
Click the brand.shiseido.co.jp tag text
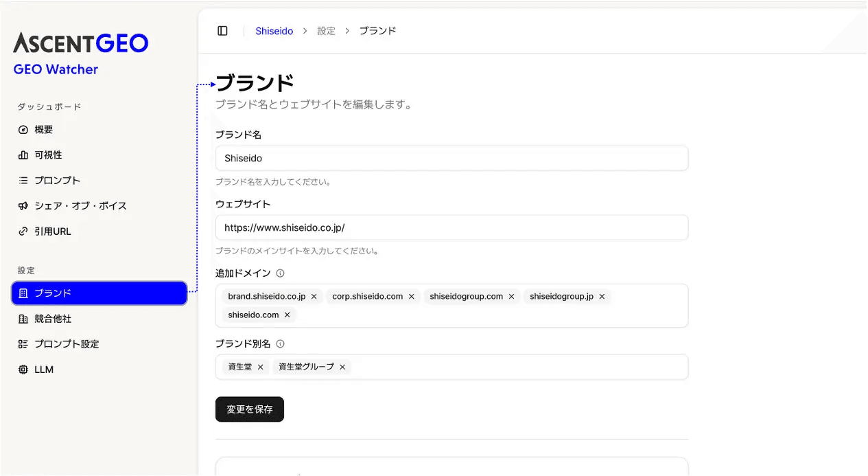point(267,297)
